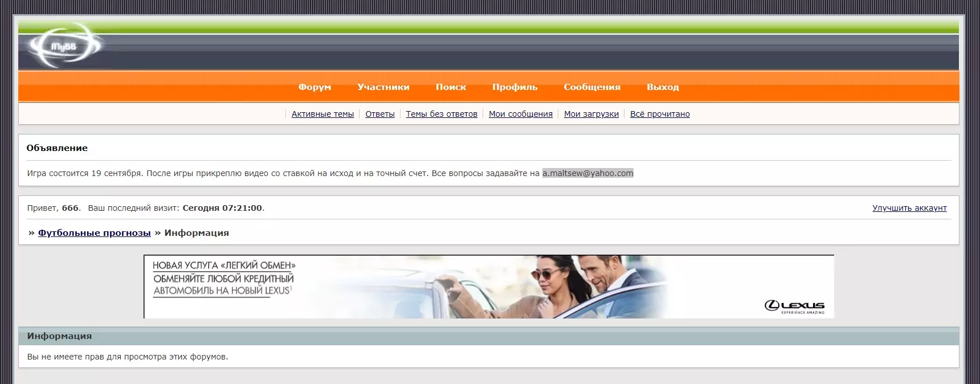View Темы без ответов link
Image resolution: width=980 pixels, height=384 pixels.
442,114
